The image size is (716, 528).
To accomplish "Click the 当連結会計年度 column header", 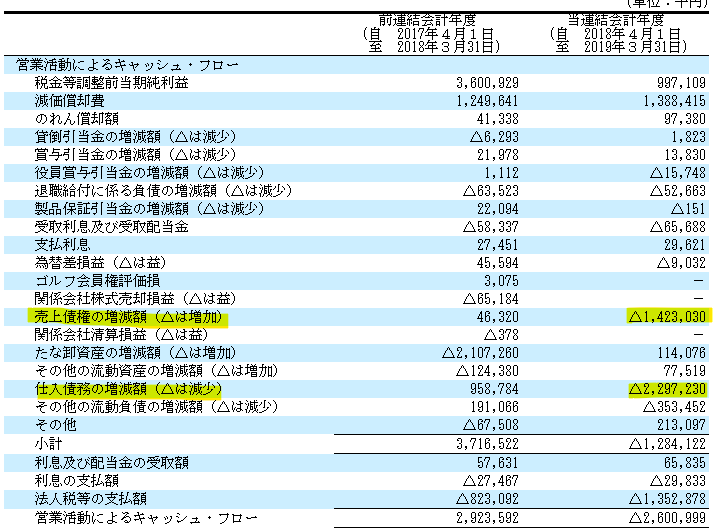I will click(x=615, y=20).
